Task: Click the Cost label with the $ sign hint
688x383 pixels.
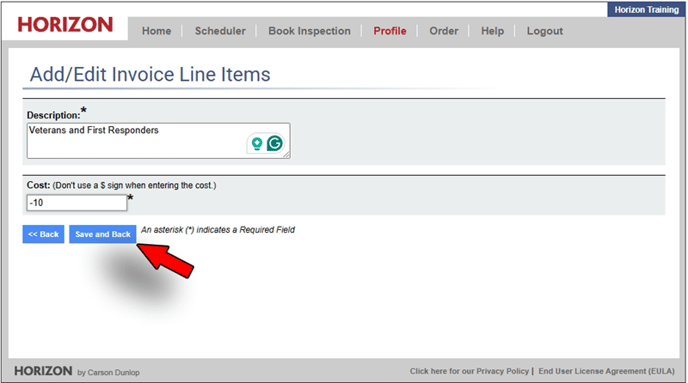Action: pyautogui.click(x=122, y=185)
